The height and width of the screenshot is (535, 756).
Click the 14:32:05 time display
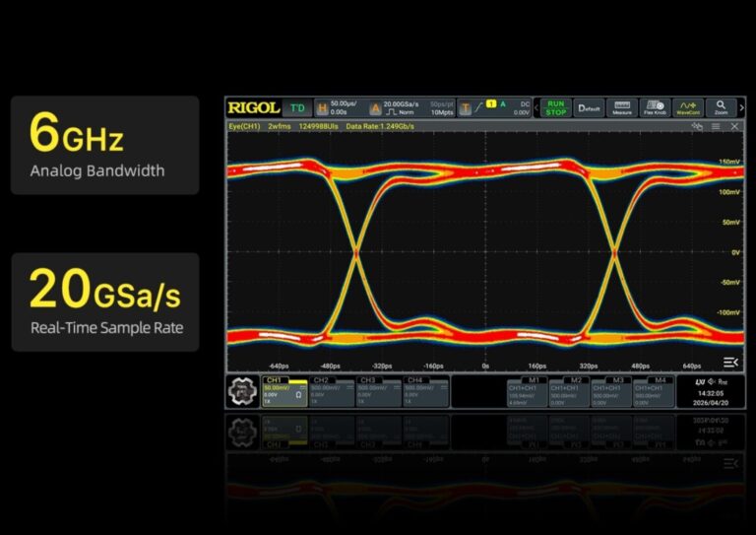(711, 393)
